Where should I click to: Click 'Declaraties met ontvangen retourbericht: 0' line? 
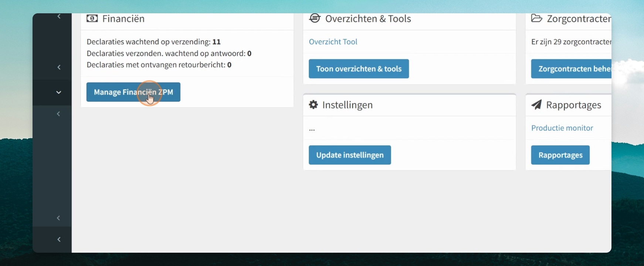click(159, 65)
